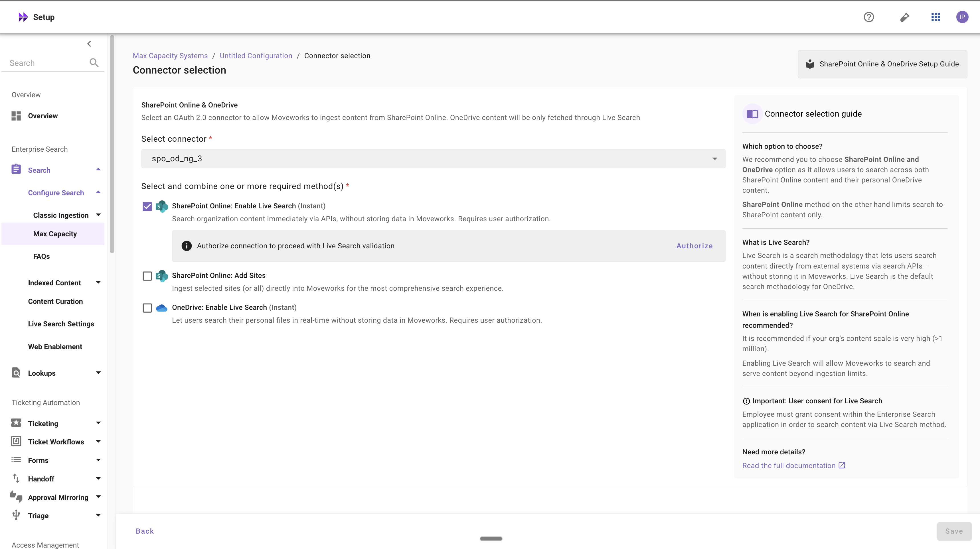
Task: Click the SharePoint icon beside Add Sites
Action: (162, 276)
